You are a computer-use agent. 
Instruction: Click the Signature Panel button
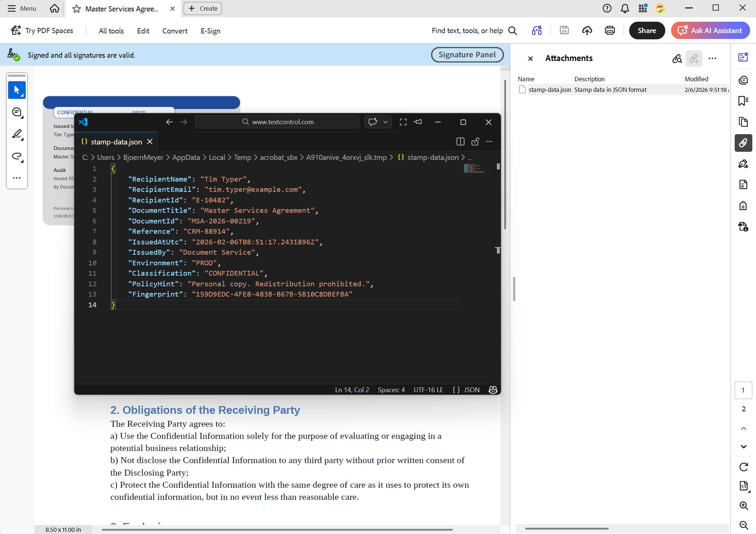pos(467,55)
